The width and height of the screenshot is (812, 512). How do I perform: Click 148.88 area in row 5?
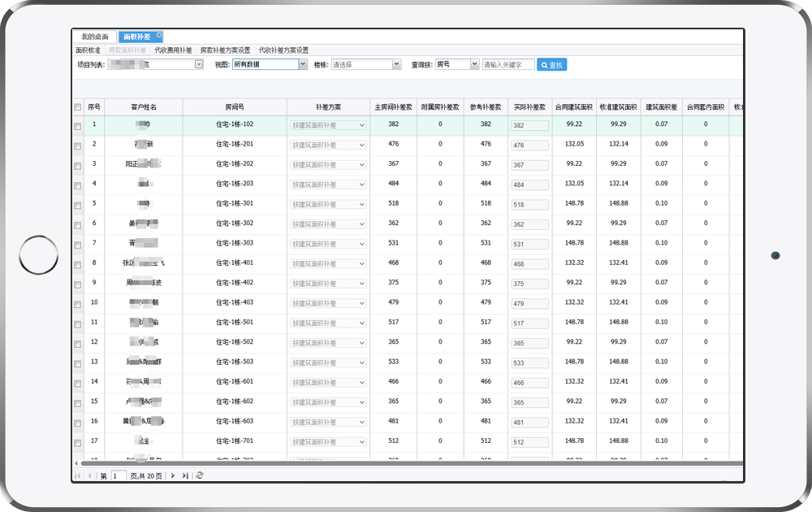click(618, 203)
